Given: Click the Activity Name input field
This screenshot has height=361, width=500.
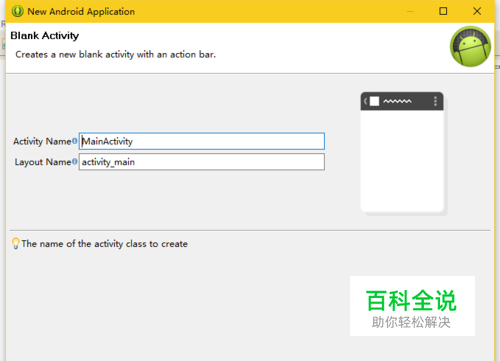Looking at the screenshot, I should point(202,141).
